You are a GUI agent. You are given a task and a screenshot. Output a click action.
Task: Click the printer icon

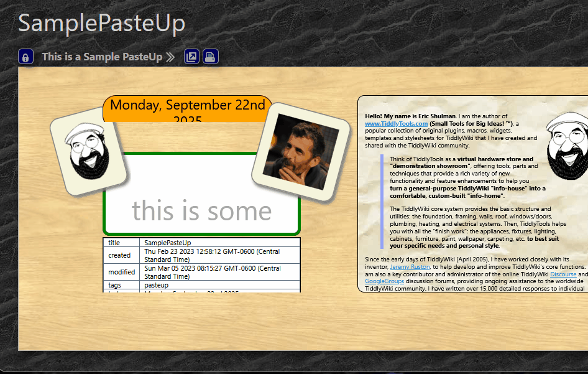211,57
